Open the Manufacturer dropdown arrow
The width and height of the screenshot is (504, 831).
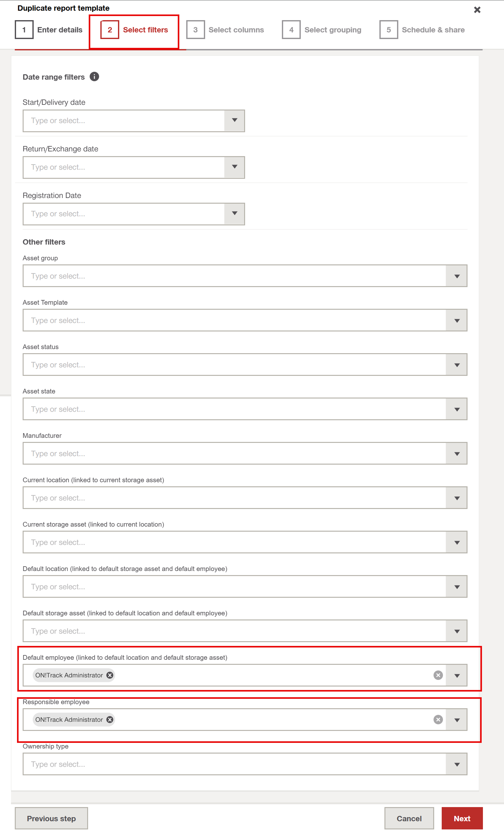tap(457, 454)
